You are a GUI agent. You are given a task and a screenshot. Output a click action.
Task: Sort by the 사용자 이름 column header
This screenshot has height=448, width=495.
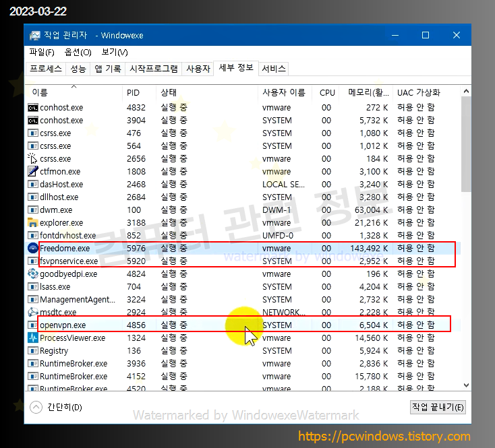285,93
